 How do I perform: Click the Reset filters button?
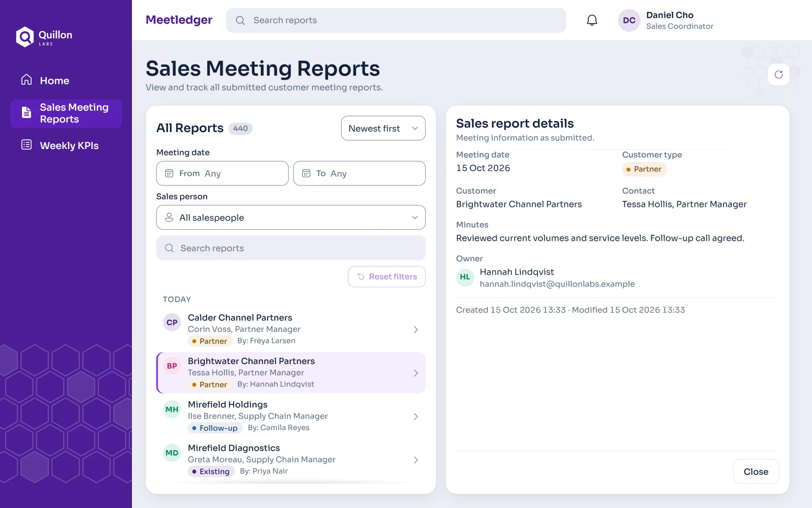[x=387, y=276]
